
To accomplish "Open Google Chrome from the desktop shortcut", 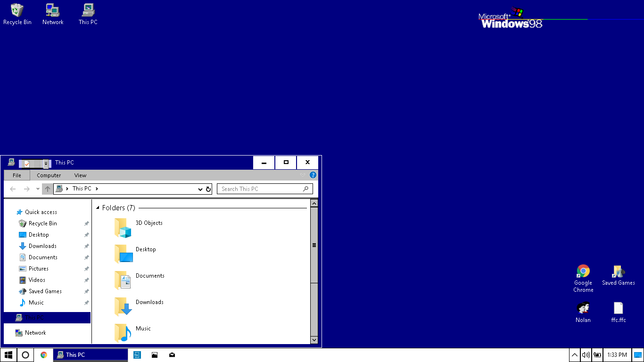I will (x=583, y=273).
